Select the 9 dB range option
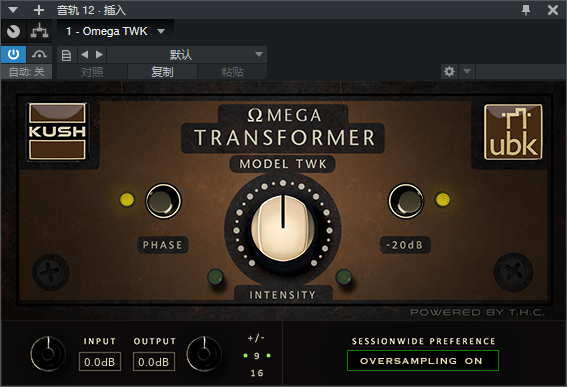The width and height of the screenshot is (567, 387). [257, 356]
